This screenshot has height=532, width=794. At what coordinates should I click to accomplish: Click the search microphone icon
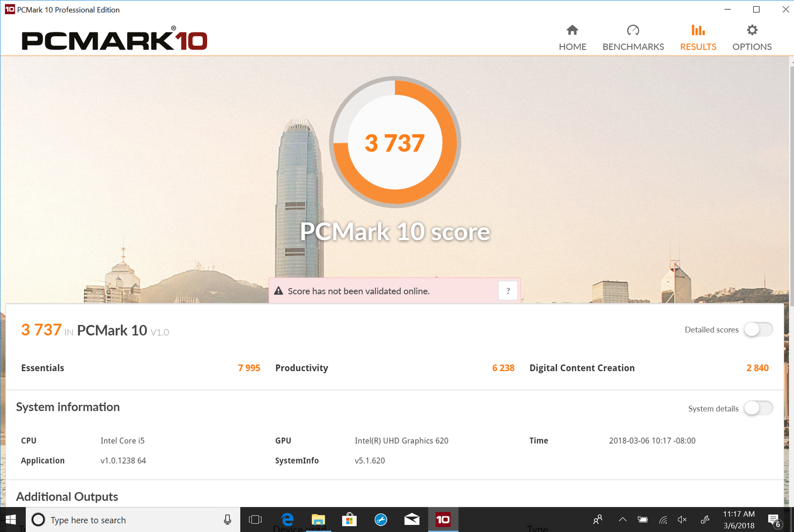227,520
